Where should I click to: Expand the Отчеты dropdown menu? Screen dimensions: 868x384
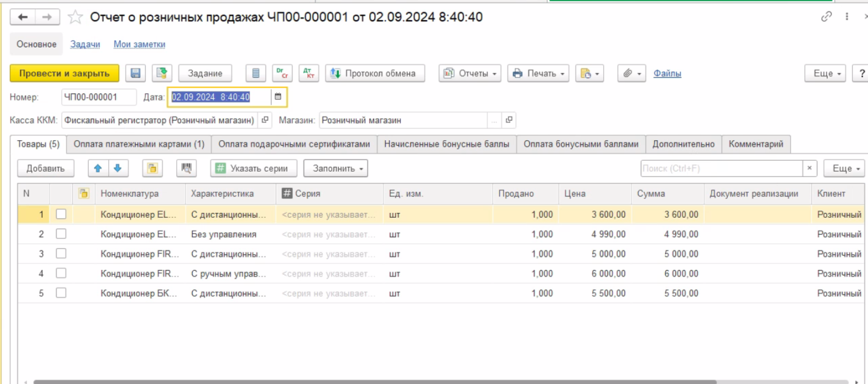click(470, 73)
